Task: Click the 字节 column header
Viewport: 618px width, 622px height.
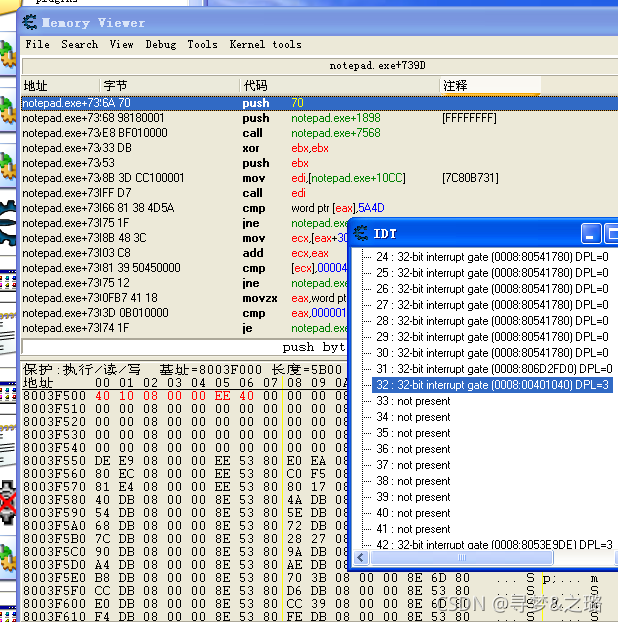Action: [169, 85]
